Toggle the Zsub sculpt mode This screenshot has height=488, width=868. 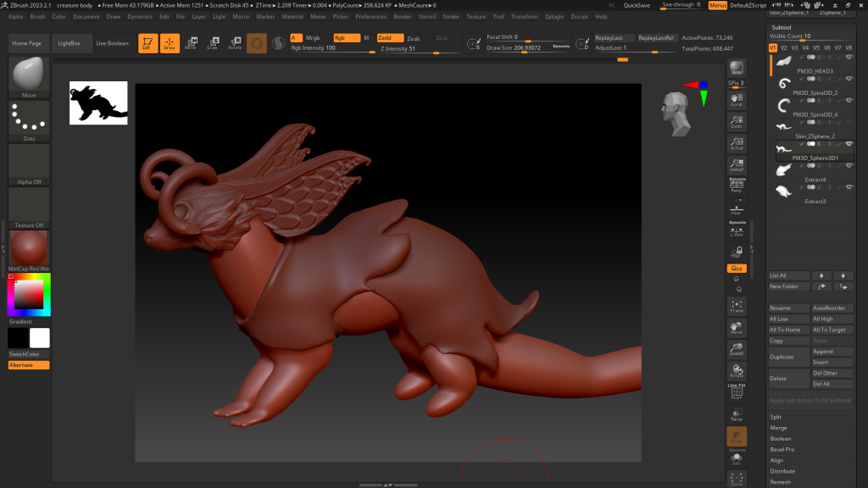(x=414, y=38)
